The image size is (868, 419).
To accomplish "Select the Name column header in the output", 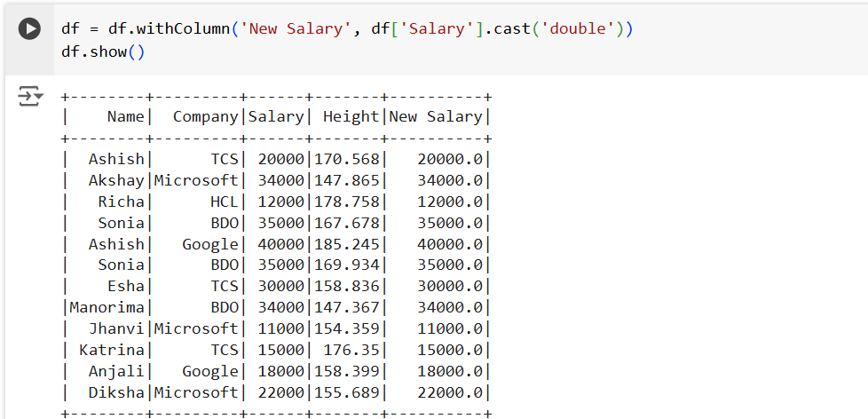I will (125, 116).
